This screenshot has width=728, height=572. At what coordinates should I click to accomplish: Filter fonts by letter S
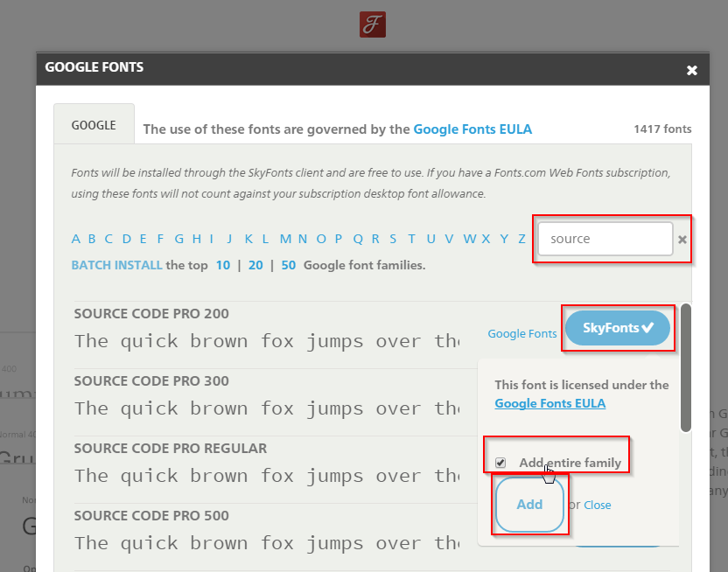393,239
